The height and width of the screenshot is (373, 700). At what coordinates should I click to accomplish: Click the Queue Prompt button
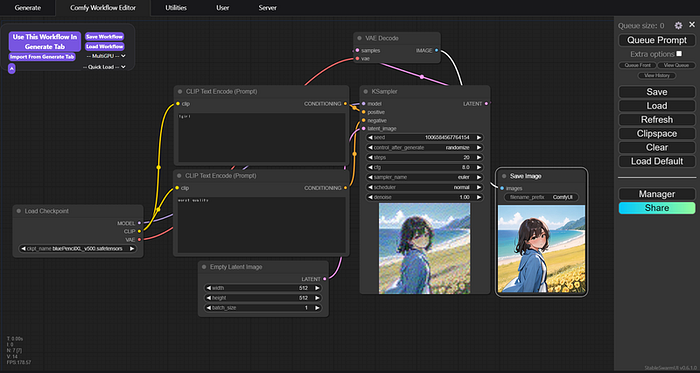pyautogui.click(x=657, y=40)
